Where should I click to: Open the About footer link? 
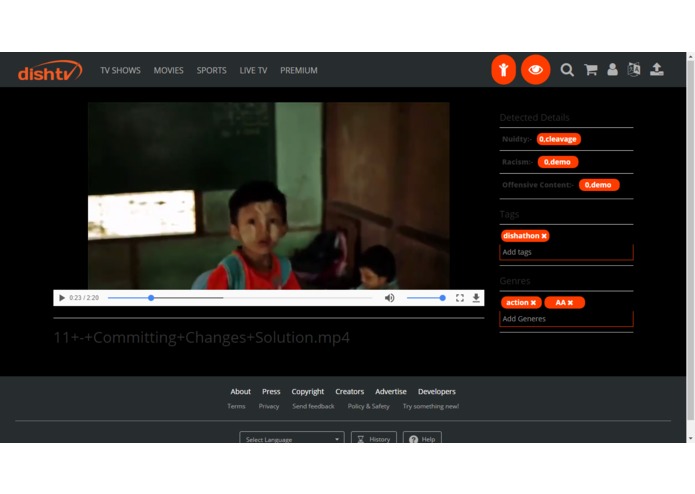pos(240,392)
